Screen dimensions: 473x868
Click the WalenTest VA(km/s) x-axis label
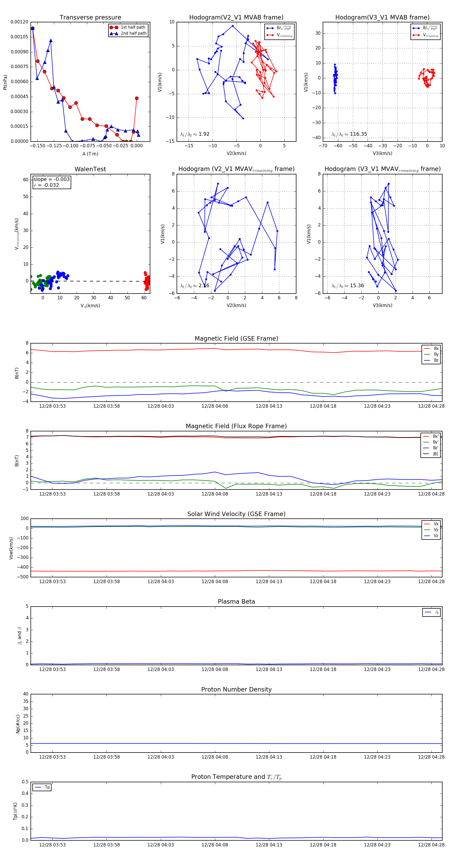click(x=90, y=306)
